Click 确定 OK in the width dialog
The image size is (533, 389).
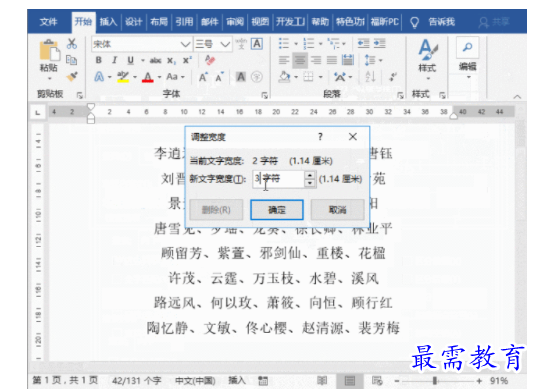[x=277, y=210]
